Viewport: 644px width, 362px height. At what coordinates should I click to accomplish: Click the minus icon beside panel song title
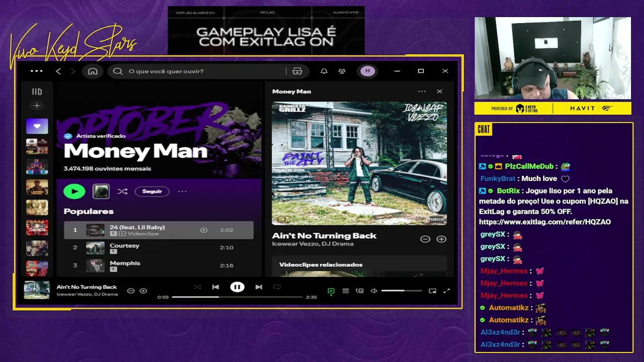425,239
